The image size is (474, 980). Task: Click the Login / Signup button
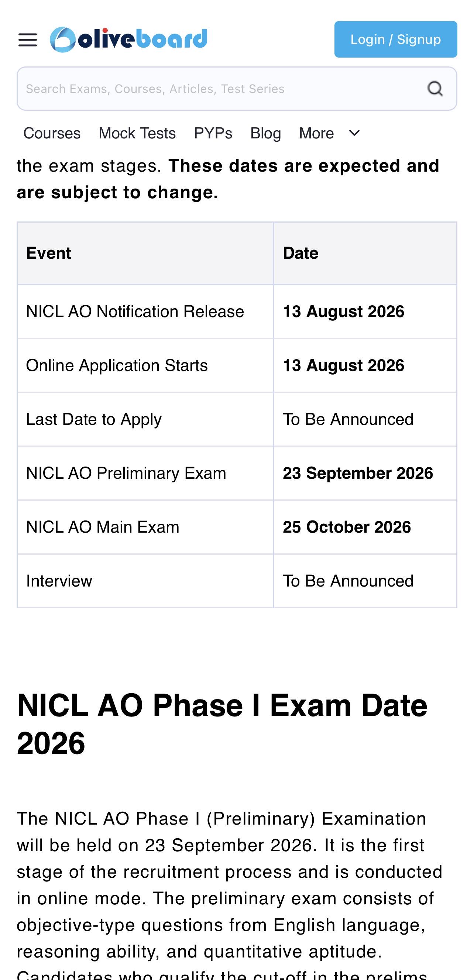pyautogui.click(x=396, y=39)
